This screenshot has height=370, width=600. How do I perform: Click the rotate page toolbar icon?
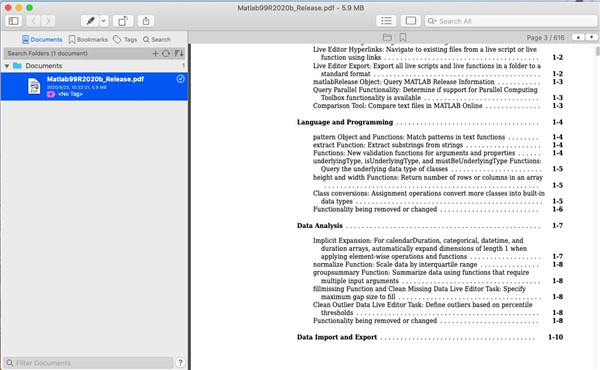tap(123, 21)
